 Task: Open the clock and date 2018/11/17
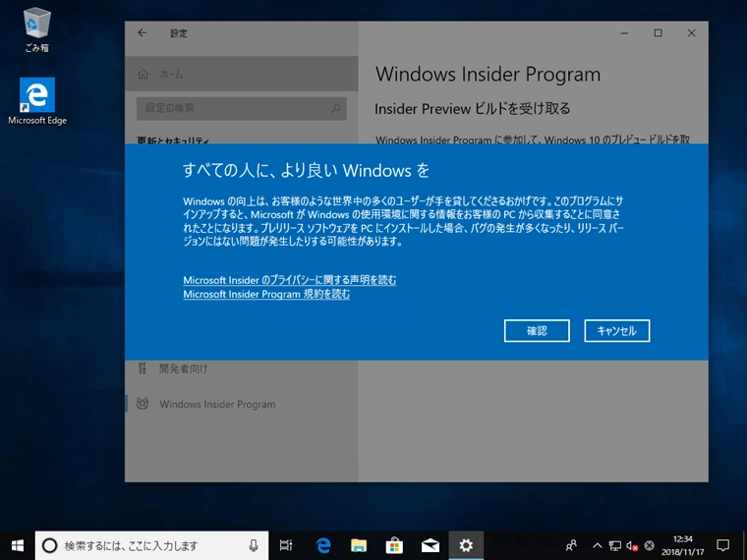pyautogui.click(x=683, y=545)
